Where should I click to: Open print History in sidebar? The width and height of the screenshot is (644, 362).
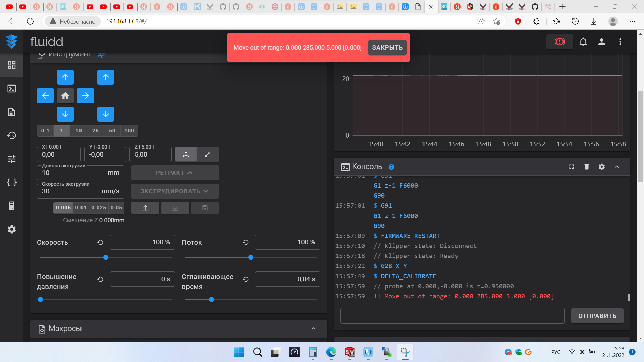pos(12,135)
